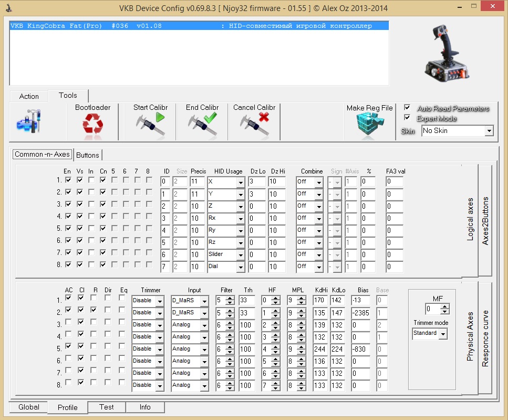Click the tools wrench icon under Action tab
Screen dimensions: 508x420
29,121
